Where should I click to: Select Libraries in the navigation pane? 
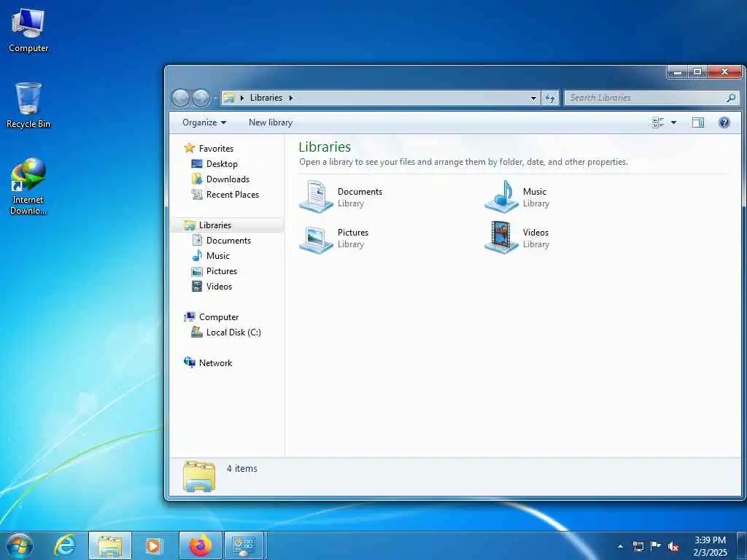coord(215,225)
